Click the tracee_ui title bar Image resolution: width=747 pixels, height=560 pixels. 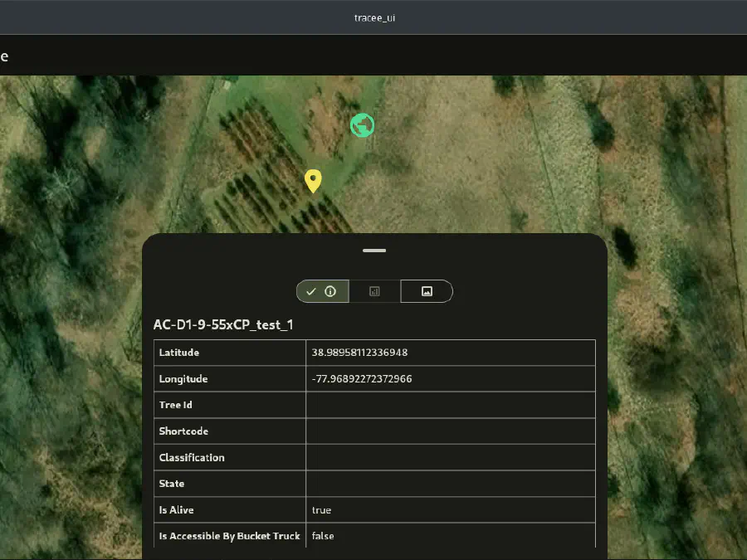[x=373, y=17]
